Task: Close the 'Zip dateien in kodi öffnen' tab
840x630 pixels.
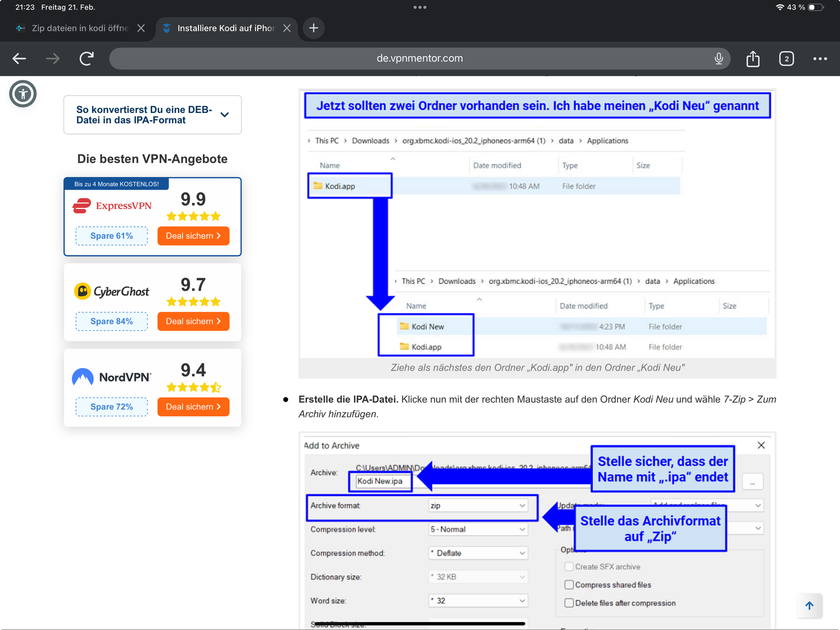Action: pyautogui.click(x=141, y=28)
